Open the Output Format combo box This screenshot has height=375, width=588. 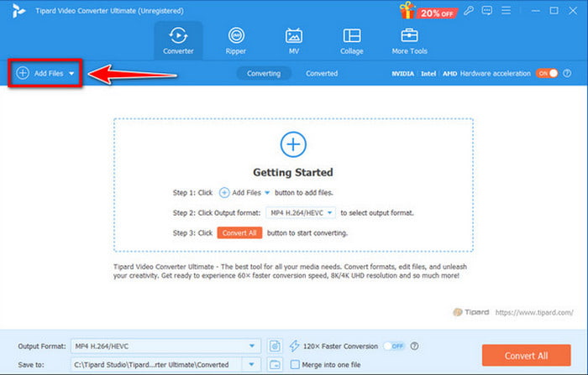[x=165, y=346]
